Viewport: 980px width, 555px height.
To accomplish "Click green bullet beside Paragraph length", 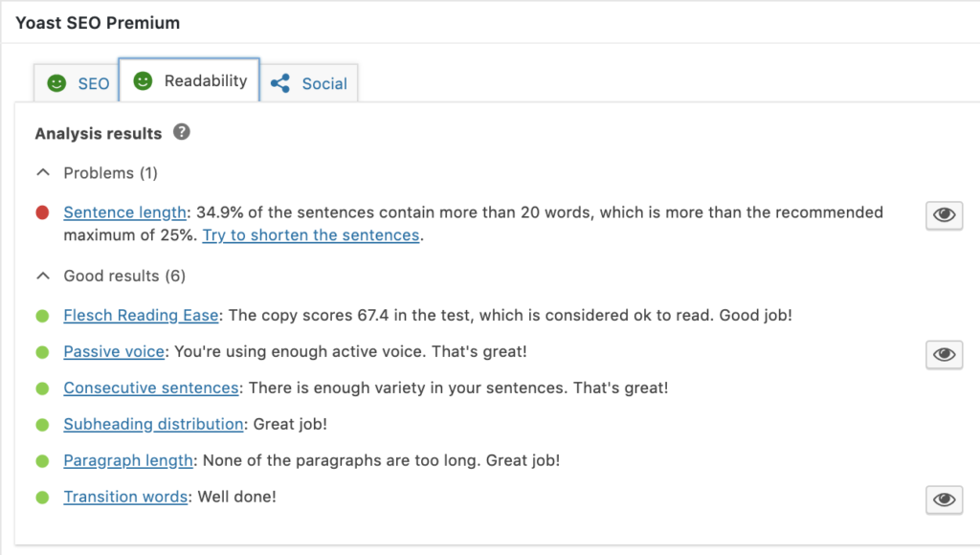I will pos(42,460).
